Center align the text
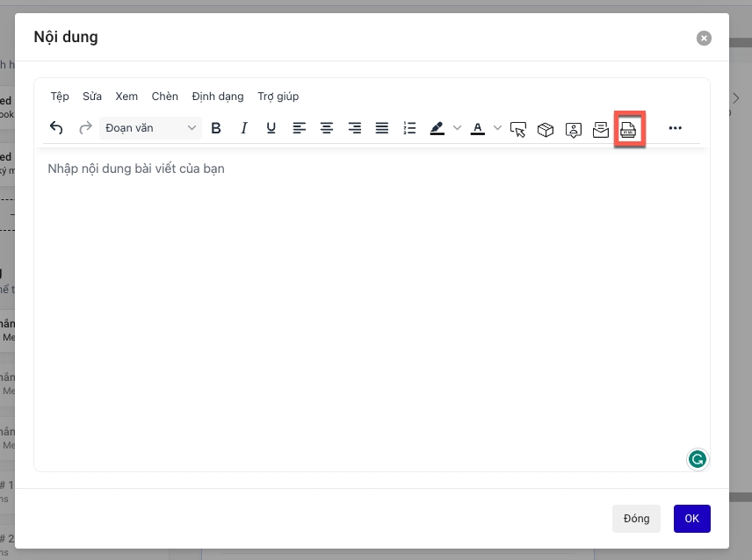 pos(327,128)
